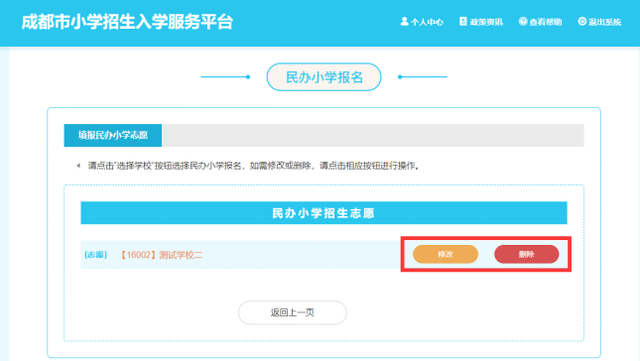Switch to the 填报民办小学志愿 tab
This screenshot has width=640, height=361.
(x=113, y=135)
